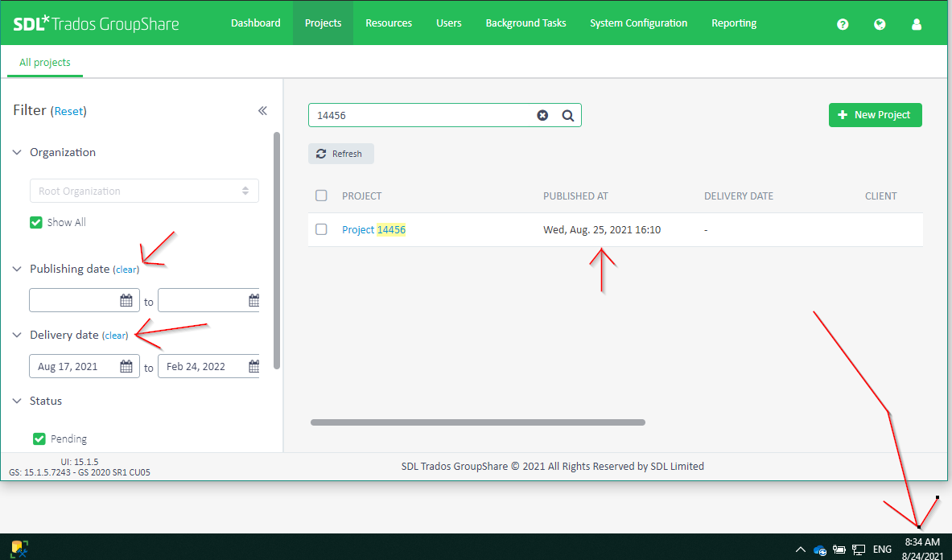The image size is (952, 560).
Task: Collapse the Status filter section
Action: [x=18, y=401]
